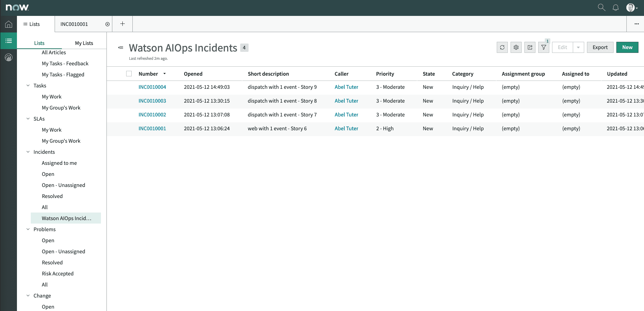
Task: Click the New button to create an incident
Action: tap(627, 47)
